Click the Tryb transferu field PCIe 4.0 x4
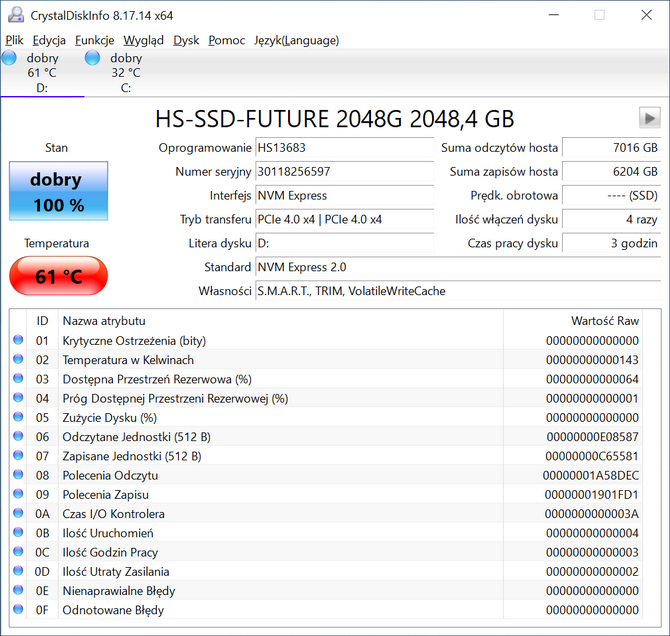The height and width of the screenshot is (636, 670). coord(345,220)
